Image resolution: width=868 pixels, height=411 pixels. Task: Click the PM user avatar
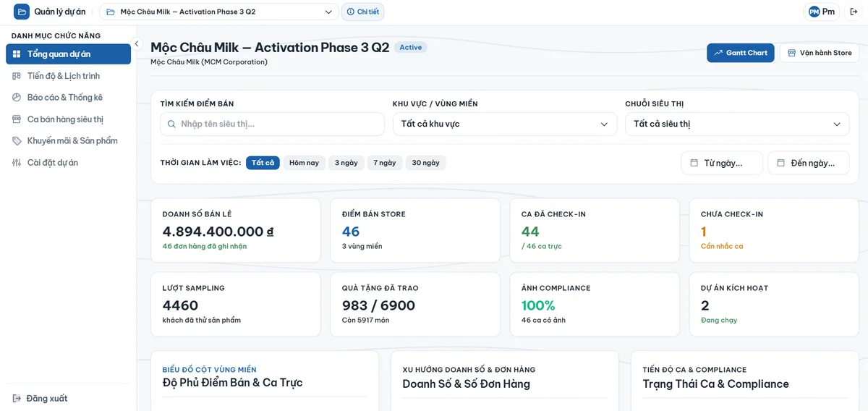[x=814, y=12]
